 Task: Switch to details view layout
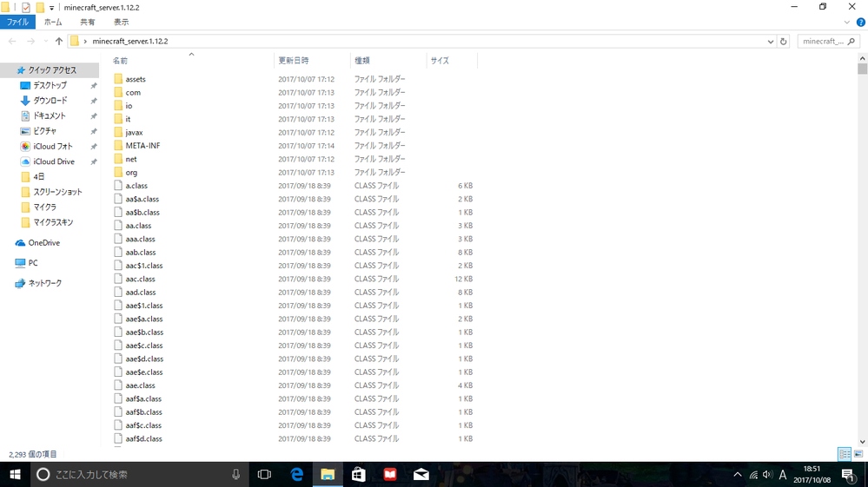coord(844,454)
